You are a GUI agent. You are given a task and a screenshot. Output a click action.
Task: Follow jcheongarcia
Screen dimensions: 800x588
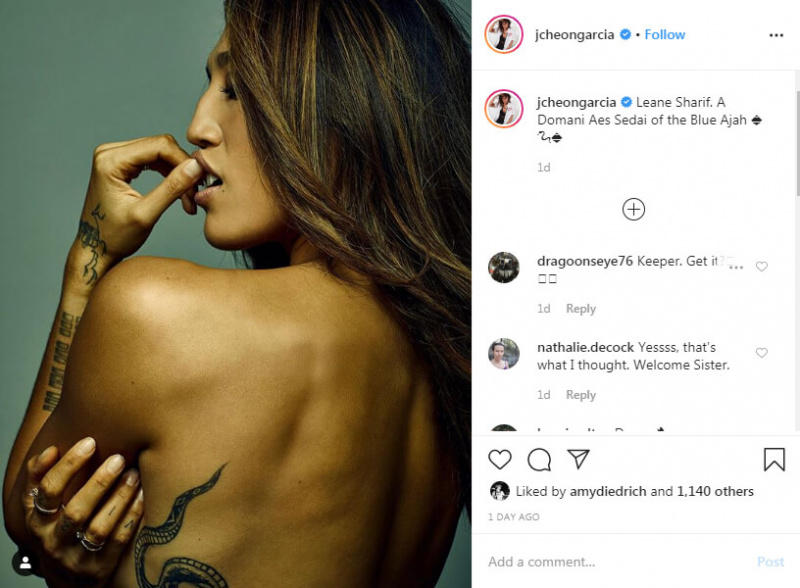point(664,35)
